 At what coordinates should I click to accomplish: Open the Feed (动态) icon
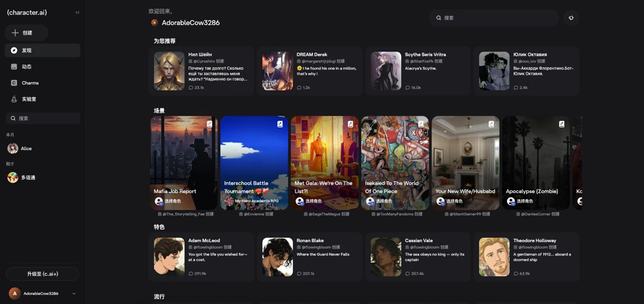click(x=14, y=67)
